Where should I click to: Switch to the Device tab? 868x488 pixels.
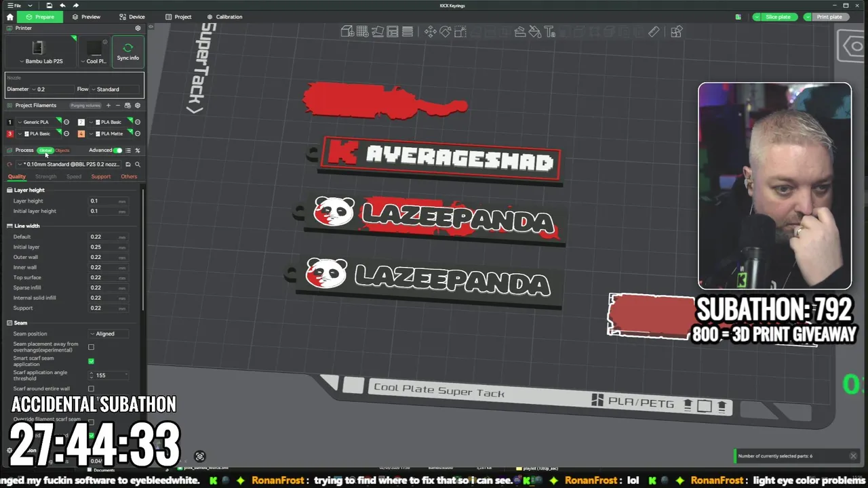click(x=132, y=17)
